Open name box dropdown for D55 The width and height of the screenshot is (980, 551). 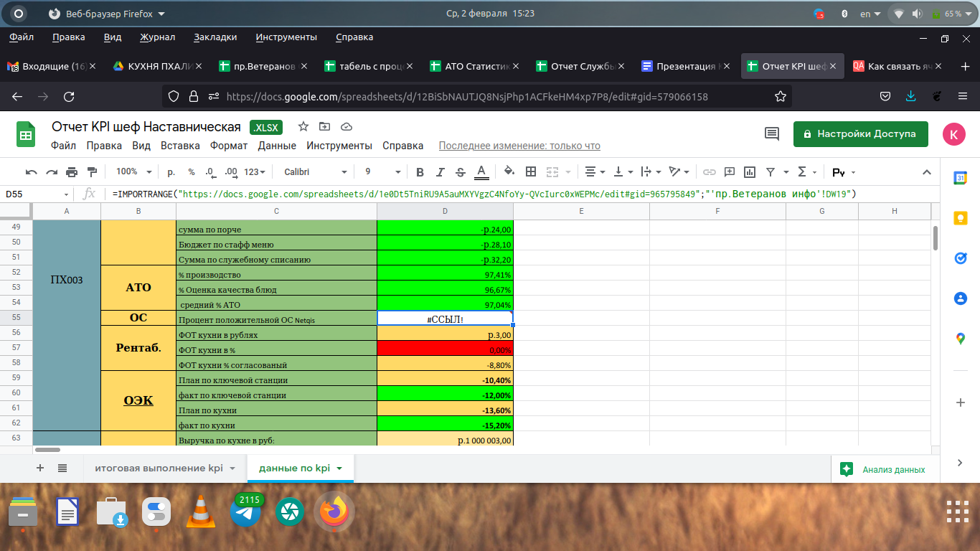click(x=67, y=194)
